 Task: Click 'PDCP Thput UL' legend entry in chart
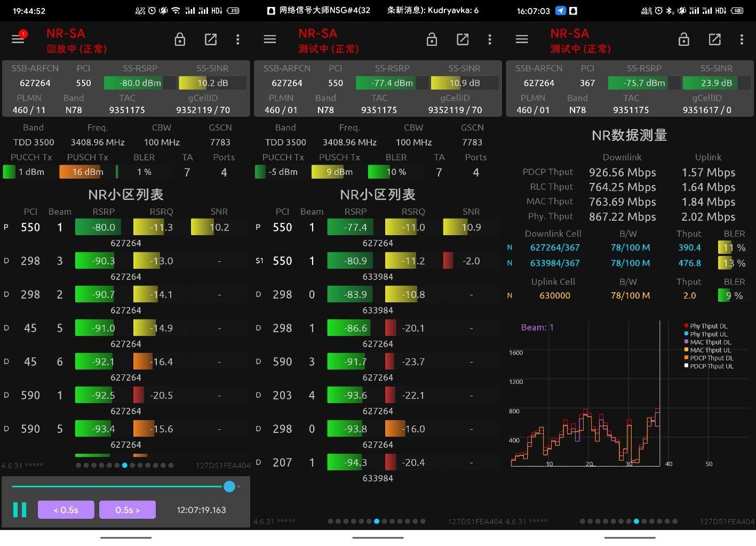pyautogui.click(x=709, y=366)
